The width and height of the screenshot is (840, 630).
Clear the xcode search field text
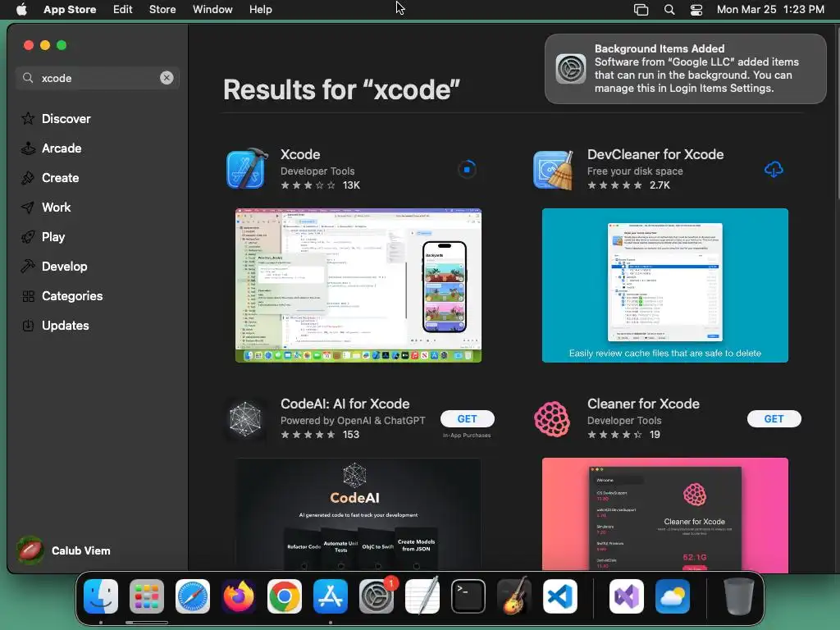(167, 78)
